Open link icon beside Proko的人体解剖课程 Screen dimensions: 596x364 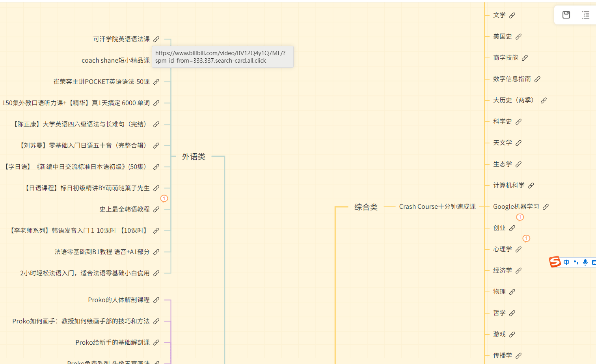click(x=156, y=300)
